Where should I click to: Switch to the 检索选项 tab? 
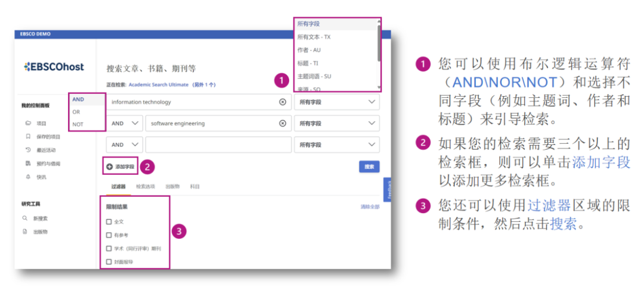point(145,187)
